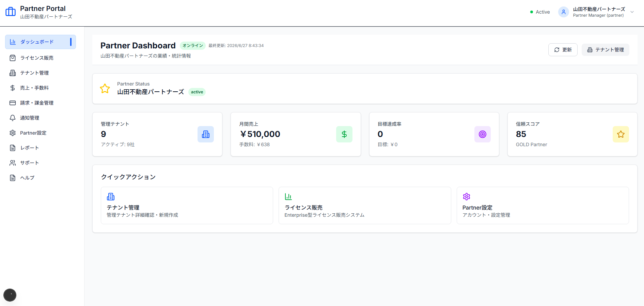Click the オンライン status badge
Image resolution: width=644 pixels, height=306 pixels.
click(193, 46)
